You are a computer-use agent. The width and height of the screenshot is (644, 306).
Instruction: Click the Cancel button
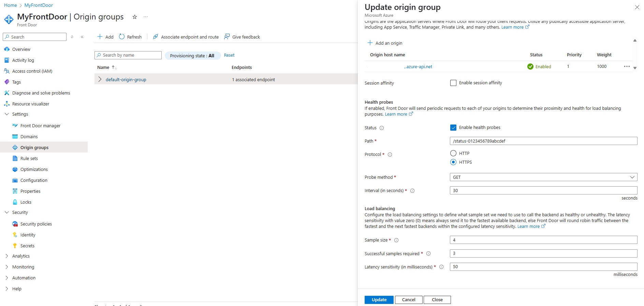409,300
